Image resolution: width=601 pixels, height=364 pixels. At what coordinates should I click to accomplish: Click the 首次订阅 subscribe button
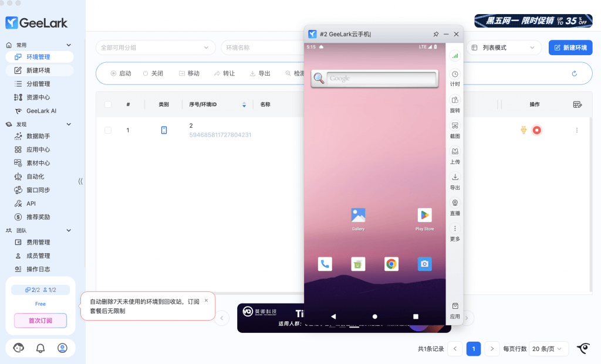(40, 321)
